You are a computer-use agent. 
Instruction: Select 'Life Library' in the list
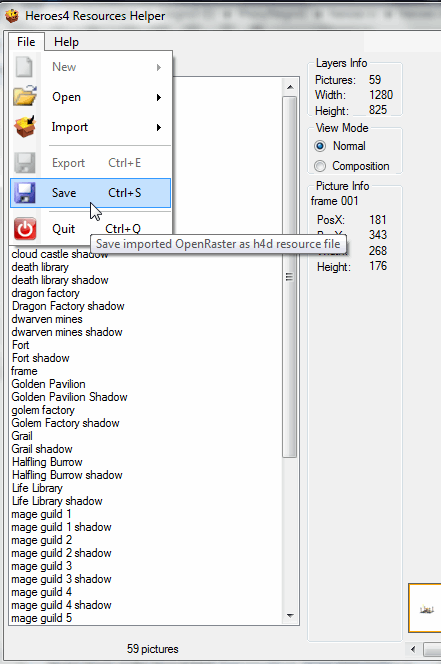point(37,488)
